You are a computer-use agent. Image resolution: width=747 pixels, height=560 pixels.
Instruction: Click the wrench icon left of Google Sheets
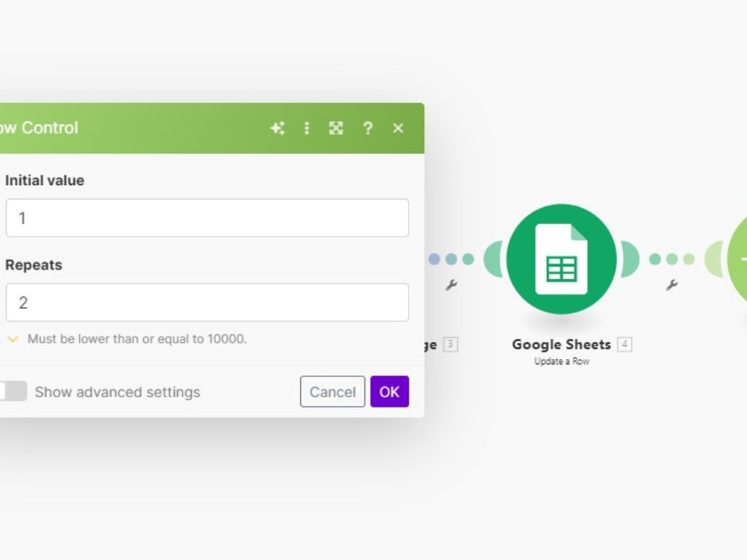[x=451, y=284]
